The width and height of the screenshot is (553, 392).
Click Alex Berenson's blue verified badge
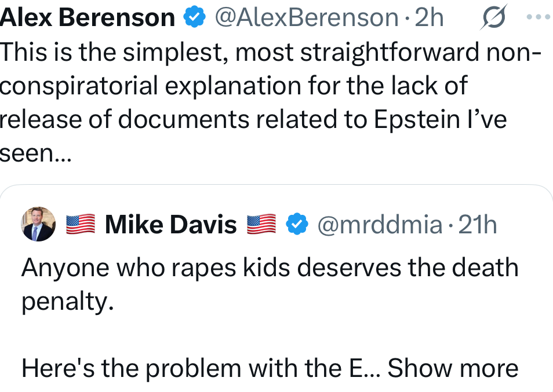(194, 18)
